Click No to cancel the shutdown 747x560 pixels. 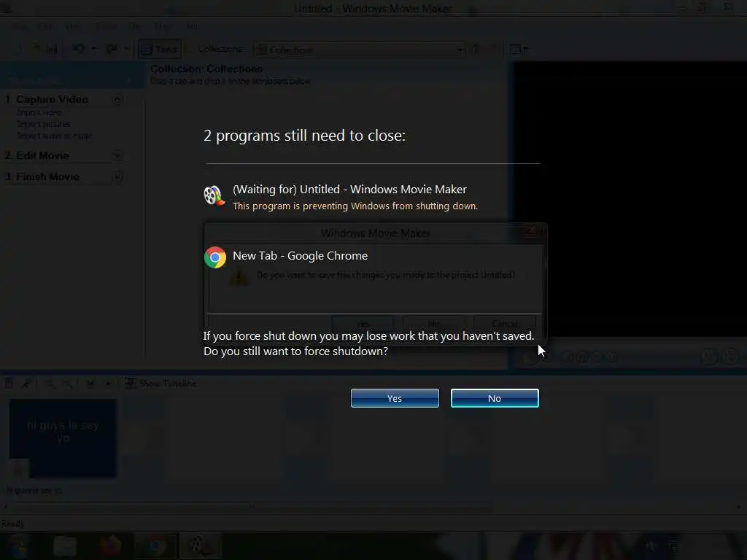point(495,398)
